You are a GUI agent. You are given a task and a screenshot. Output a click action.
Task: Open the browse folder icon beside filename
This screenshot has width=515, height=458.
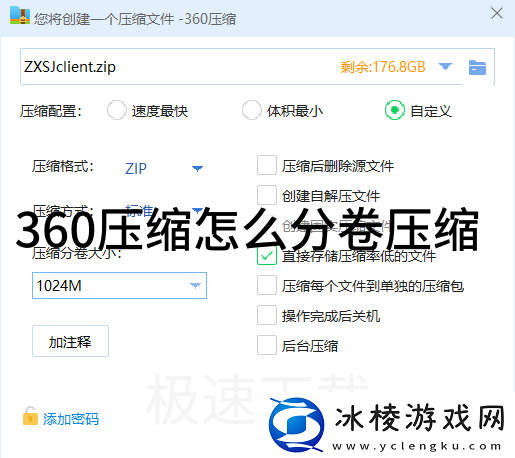(477, 67)
